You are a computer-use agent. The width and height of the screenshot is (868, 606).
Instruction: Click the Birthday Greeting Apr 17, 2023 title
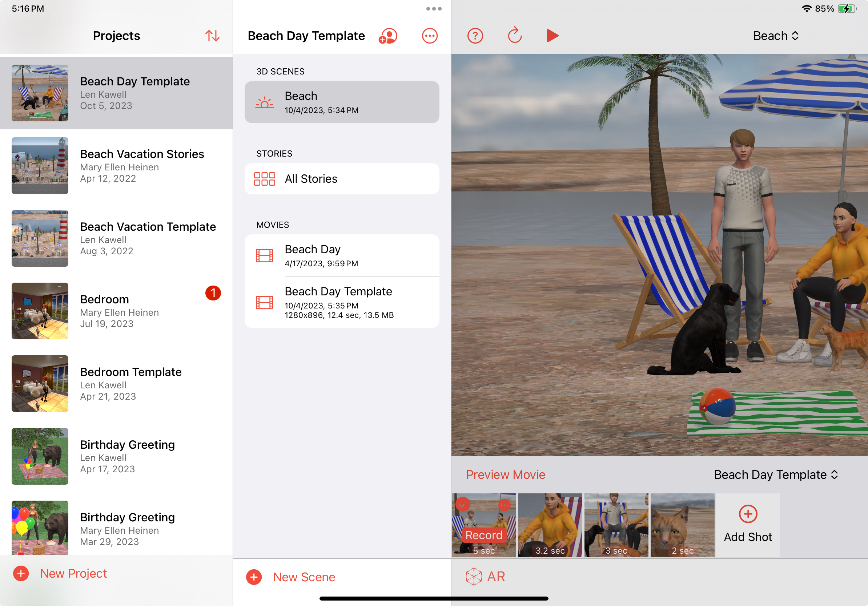128,444
